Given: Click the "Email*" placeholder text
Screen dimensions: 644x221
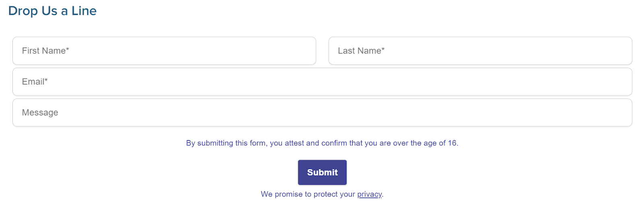Looking at the screenshot, I should [35, 82].
